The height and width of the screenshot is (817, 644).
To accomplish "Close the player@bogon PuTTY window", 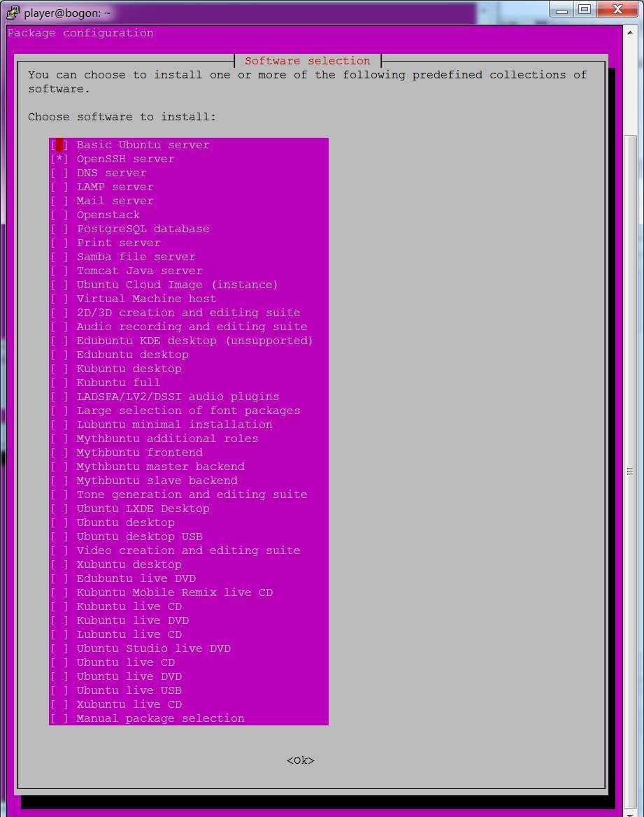I will [617, 10].
